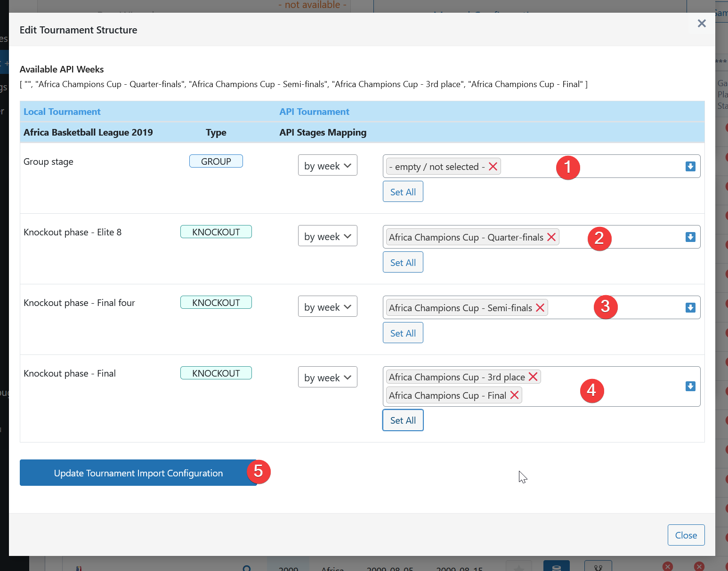Remove the Semi-finals tag from Final four
The image size is (728, 571).
[x=540, y=308]
